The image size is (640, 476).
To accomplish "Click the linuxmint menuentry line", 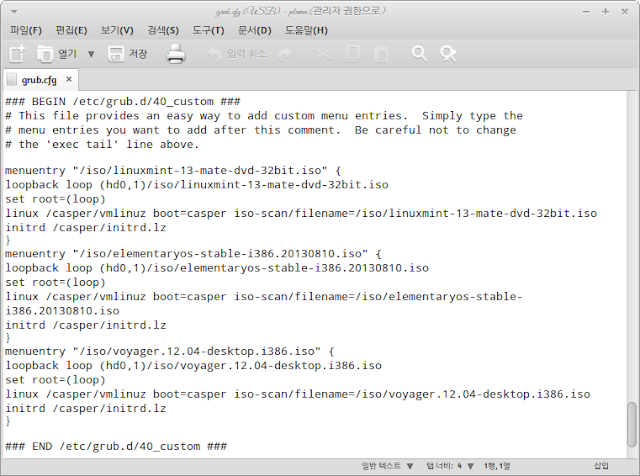I will point(173,170).
